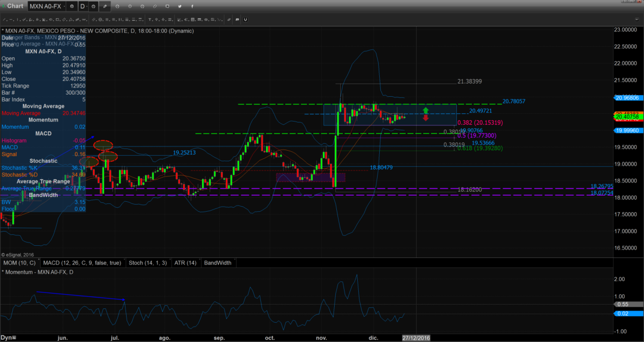Select the eye-shaped tool icon
This screenshot has height=342, width=644.
pos(206,19)
